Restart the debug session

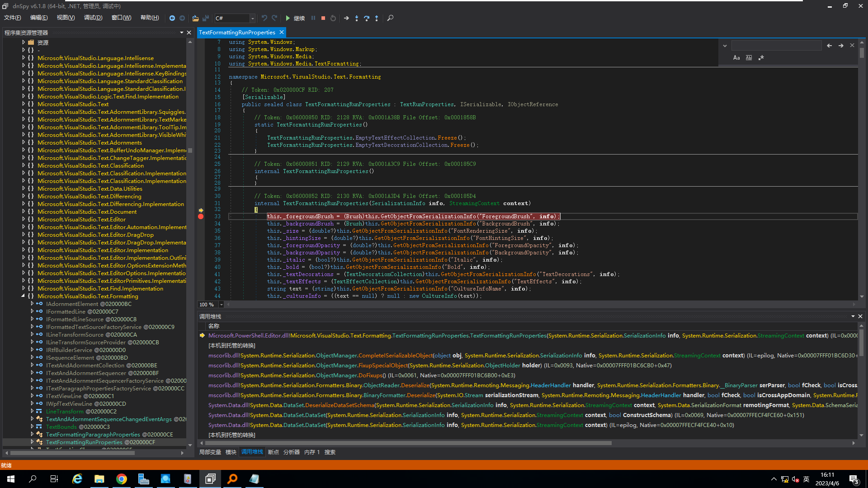(x=333, y=18)
